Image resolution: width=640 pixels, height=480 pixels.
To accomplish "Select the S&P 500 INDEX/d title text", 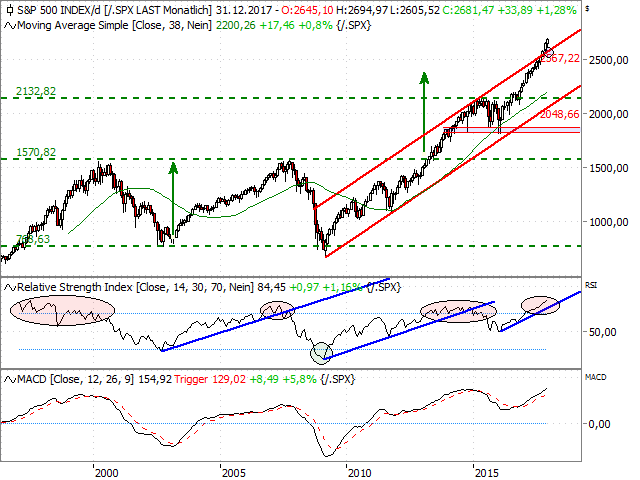I will [x=60, y=10].
